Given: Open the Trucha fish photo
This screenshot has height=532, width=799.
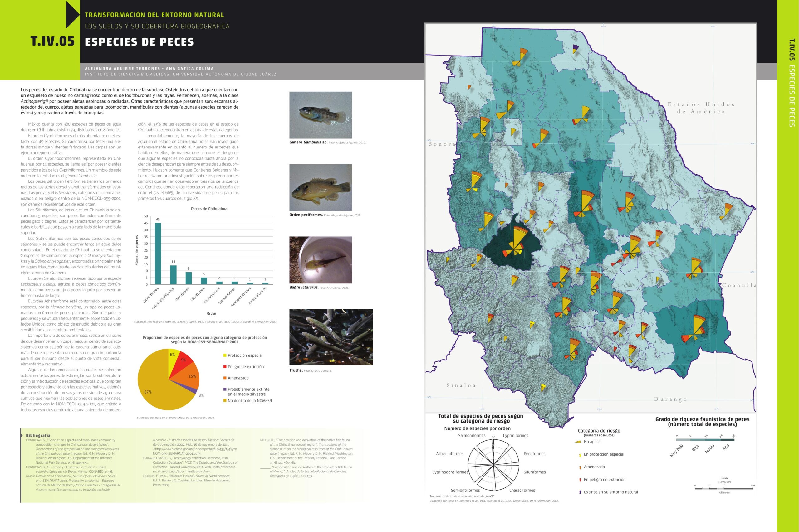Looking at the screenshot, I should pyautogui.click(x=331, y=337).
